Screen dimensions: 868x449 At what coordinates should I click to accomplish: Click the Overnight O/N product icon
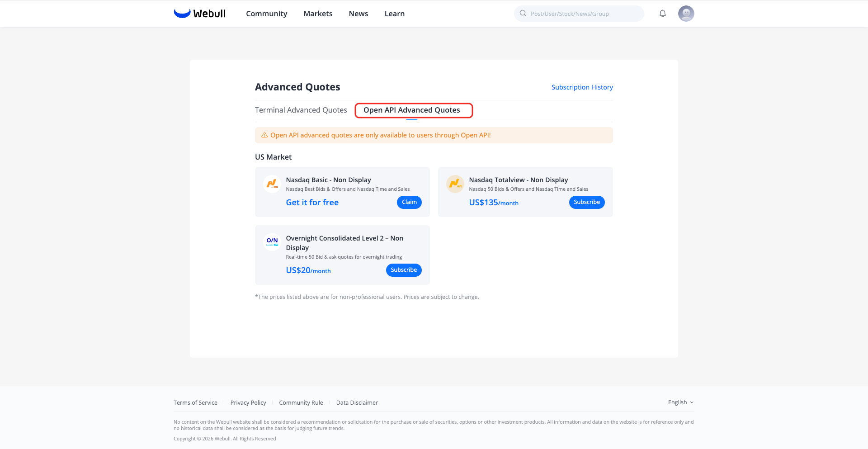[272, 242]
